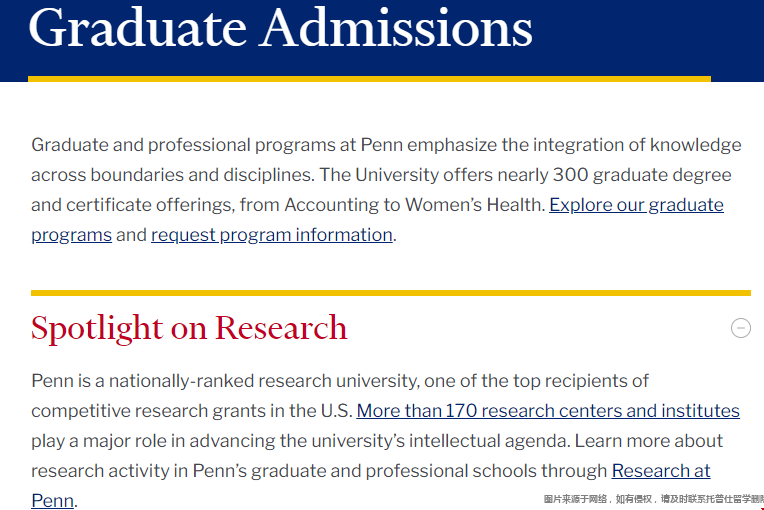Visit the Research at Penn link
Image resolution: width=764 pixels, height=510 pixels.
661,471
